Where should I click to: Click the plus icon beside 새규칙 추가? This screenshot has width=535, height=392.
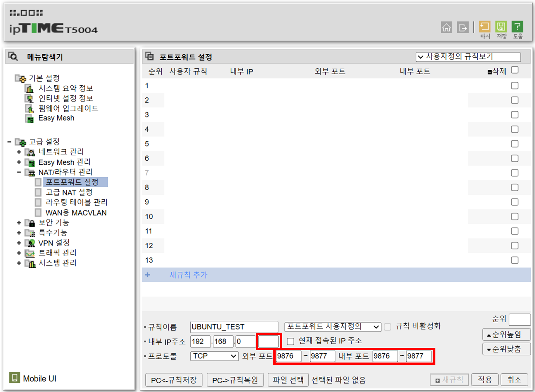147,275
